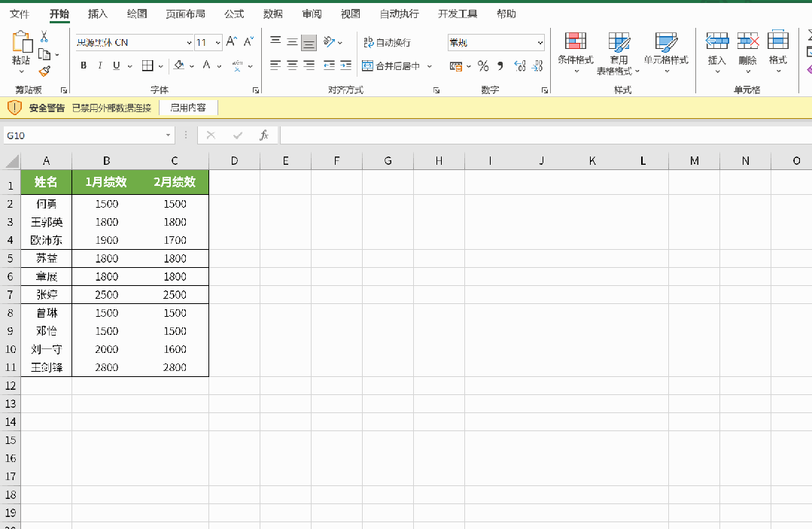Select cell containing 刘一守
Screen dimensions: 812x529
click(46, 349)
